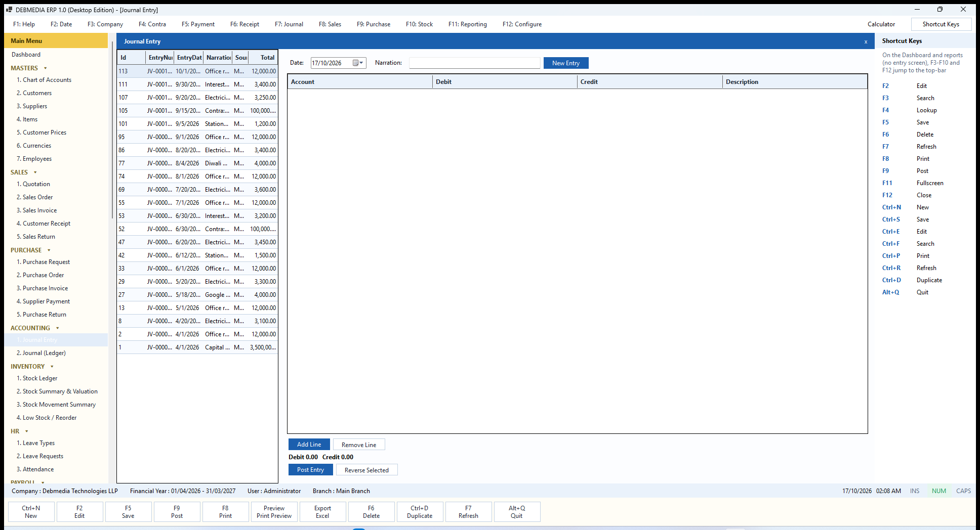Select the Diwali entry row Id 77
980x530 pixels.
[x=197, y=163]
